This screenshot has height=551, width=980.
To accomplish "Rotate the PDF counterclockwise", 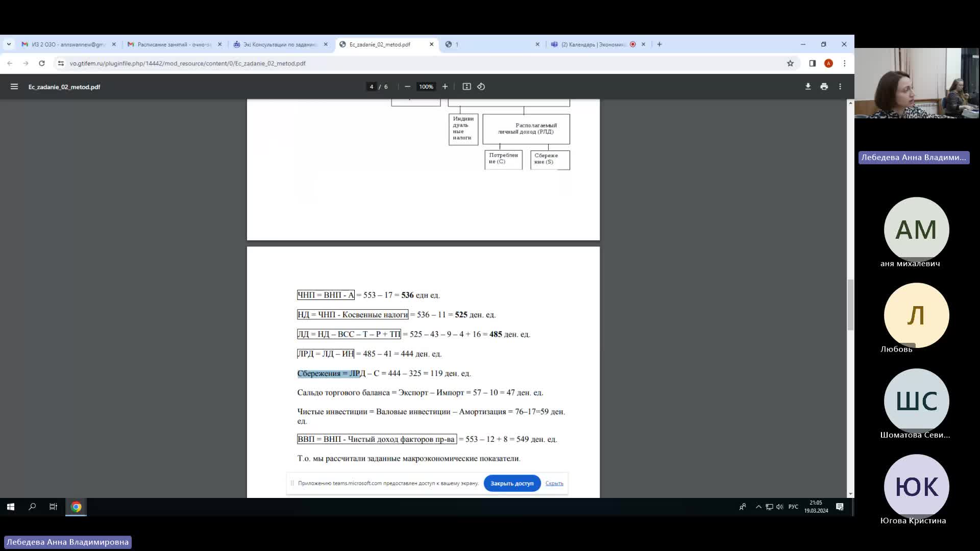I will click(481, 87).
